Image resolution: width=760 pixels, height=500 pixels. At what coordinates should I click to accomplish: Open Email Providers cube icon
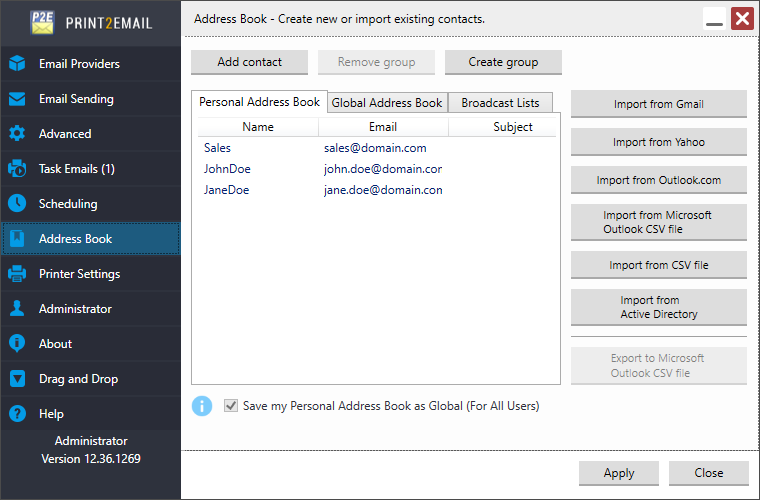pos(17,63)
